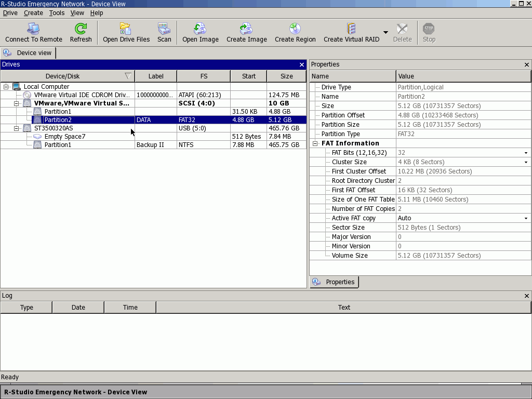Collapse the Local Computer tree node

point(6,87)
